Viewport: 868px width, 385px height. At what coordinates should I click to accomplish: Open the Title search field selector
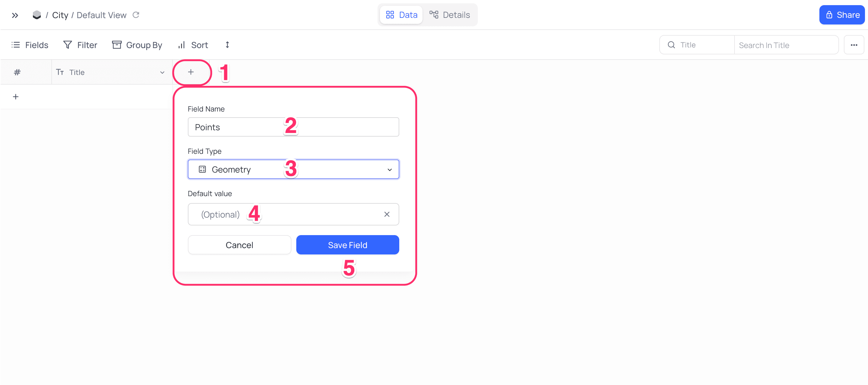pos(697,45)
